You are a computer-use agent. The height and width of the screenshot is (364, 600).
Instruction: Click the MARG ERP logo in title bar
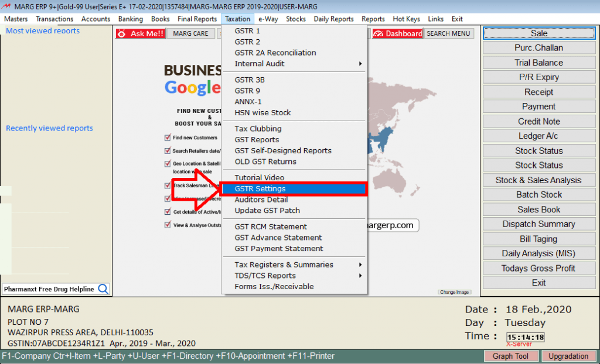coord(6,6)
